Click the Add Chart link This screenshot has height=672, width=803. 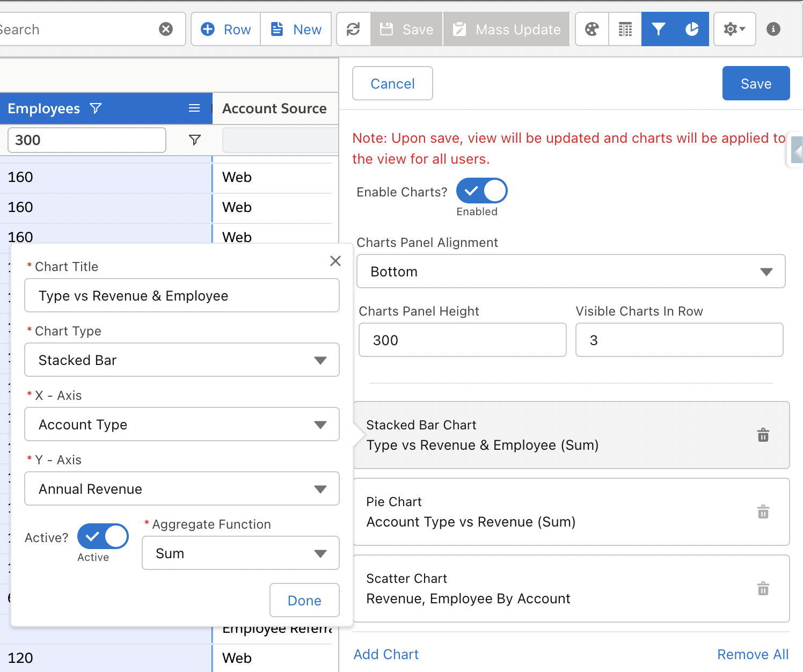pos(386,654)
